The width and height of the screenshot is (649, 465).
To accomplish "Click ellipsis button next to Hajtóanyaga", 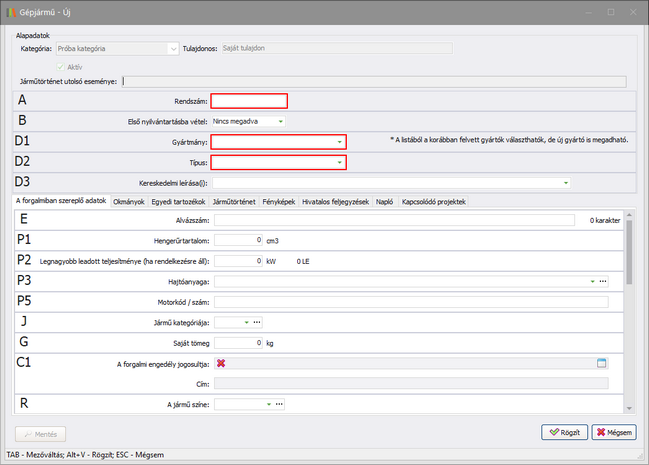I will (x=603, y=282).
